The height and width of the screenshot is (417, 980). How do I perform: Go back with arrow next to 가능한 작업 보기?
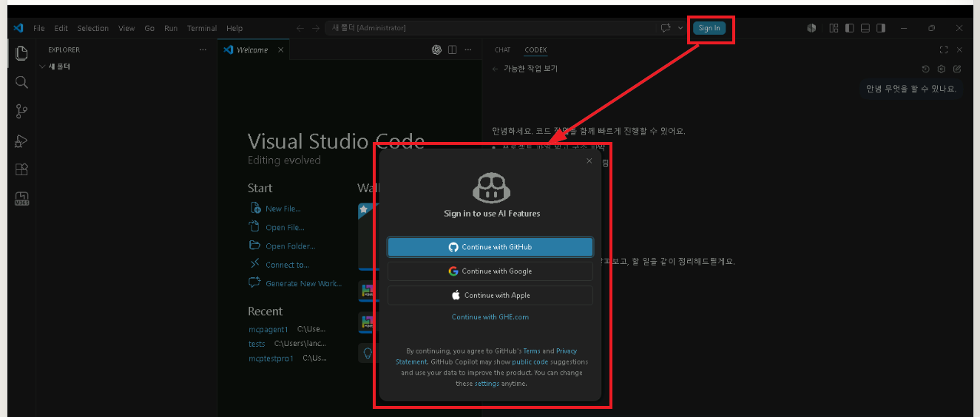(495, 69)
